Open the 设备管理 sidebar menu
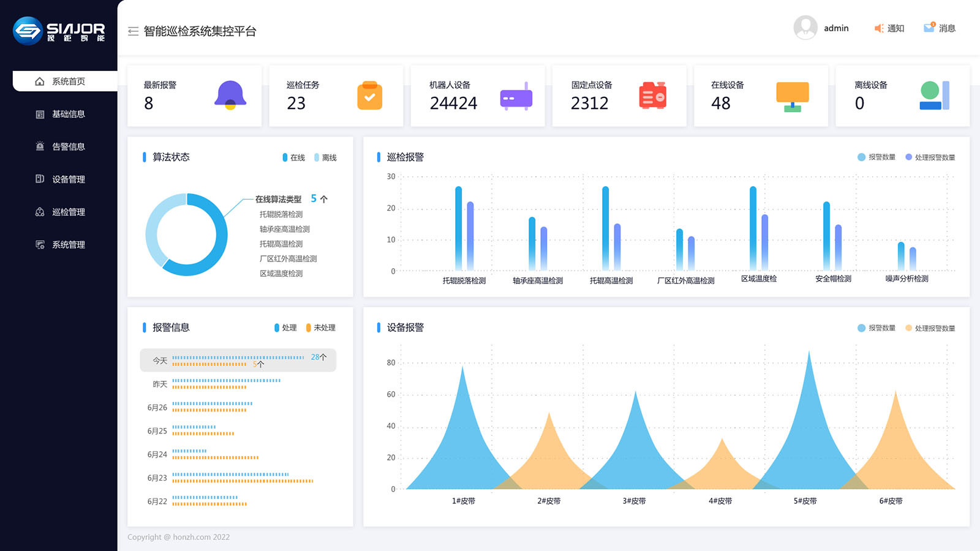This screenshot has height=551, width=980. (x=67, y=179)
